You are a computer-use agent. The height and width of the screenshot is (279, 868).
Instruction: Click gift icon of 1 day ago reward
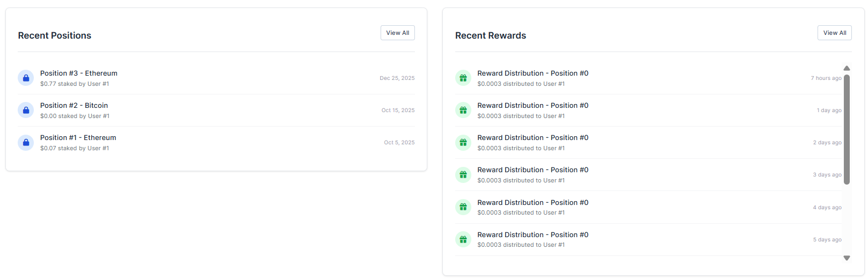coord(463,111)
